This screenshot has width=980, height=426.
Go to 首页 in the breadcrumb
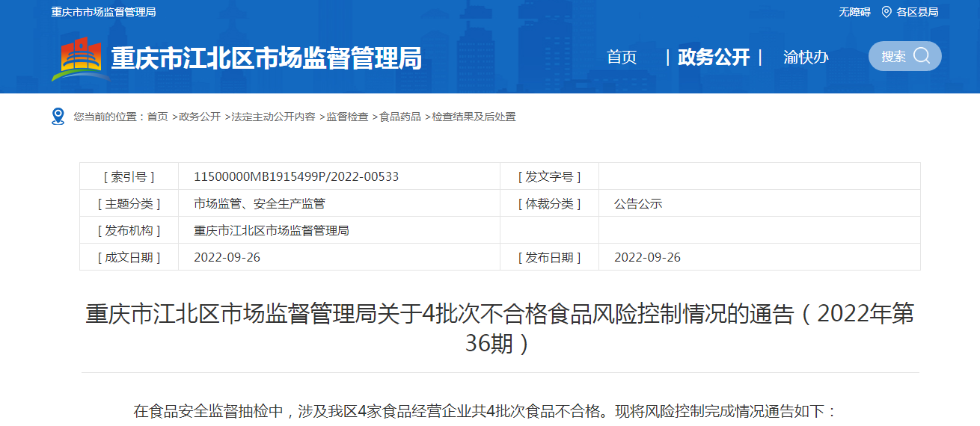coord(157,117)
